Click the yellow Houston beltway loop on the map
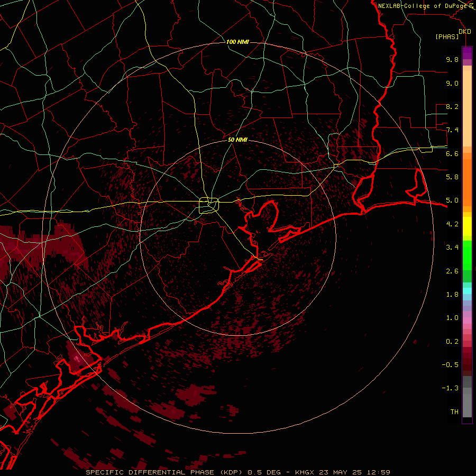The width and height of the screenshot is (476, 476). [209, 206]
